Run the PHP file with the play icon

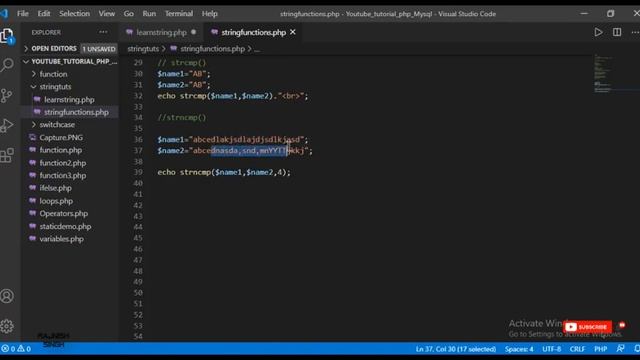[598, 32]
